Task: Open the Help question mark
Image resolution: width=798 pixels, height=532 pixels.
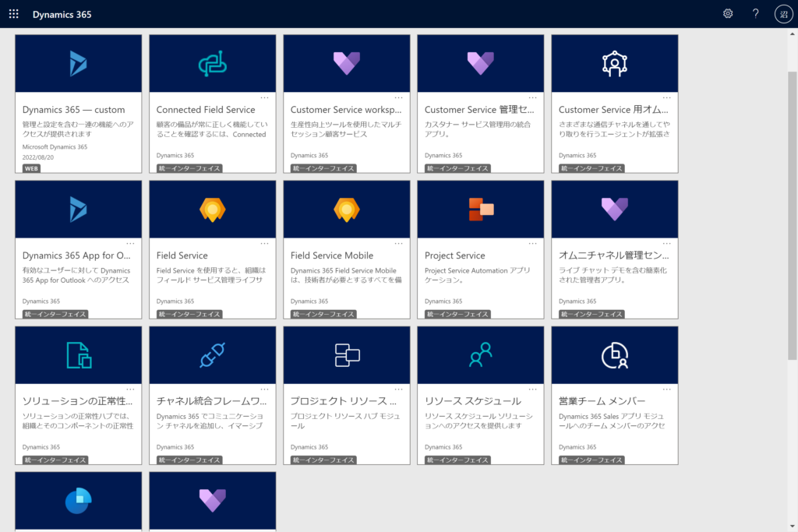Action: [755, 14]
